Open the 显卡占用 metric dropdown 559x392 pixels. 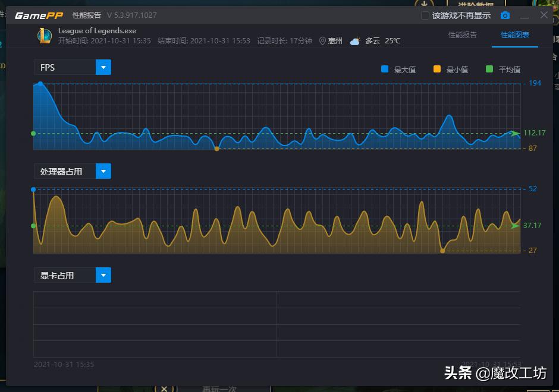tap(103, 275)
